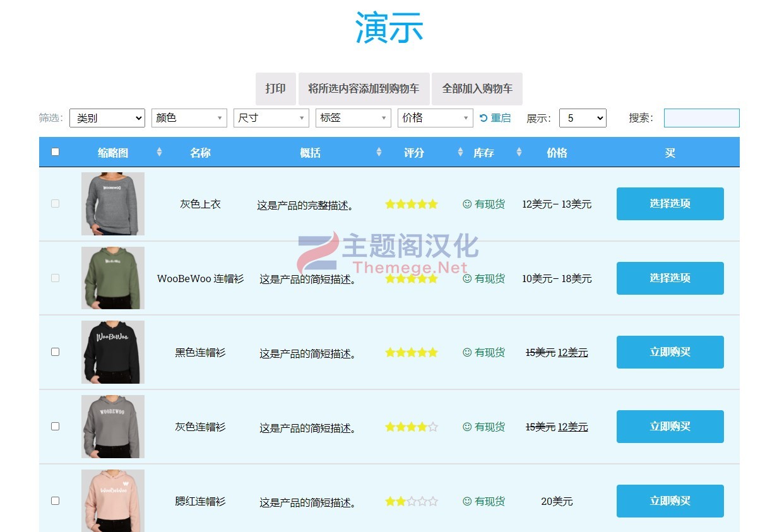Sort by 缩略图 column sort arrows

point(159,152)
